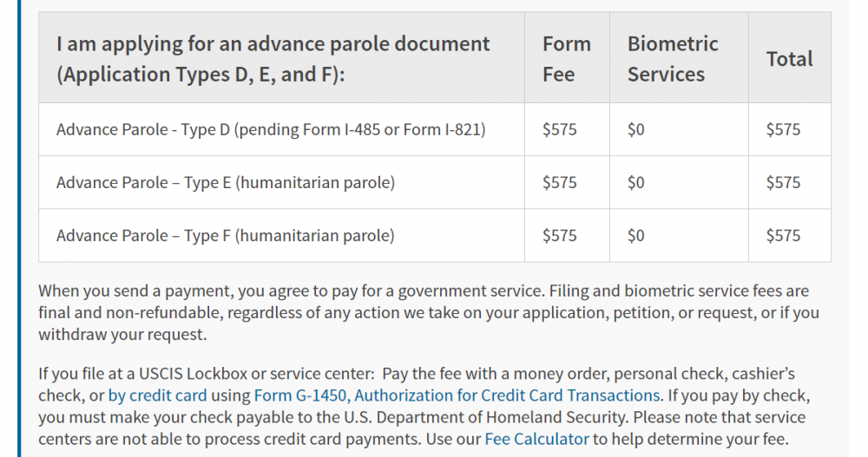
Task: Open Form G-1450 Authorization for Credit Card Transactions link
Action: point(457,396)
